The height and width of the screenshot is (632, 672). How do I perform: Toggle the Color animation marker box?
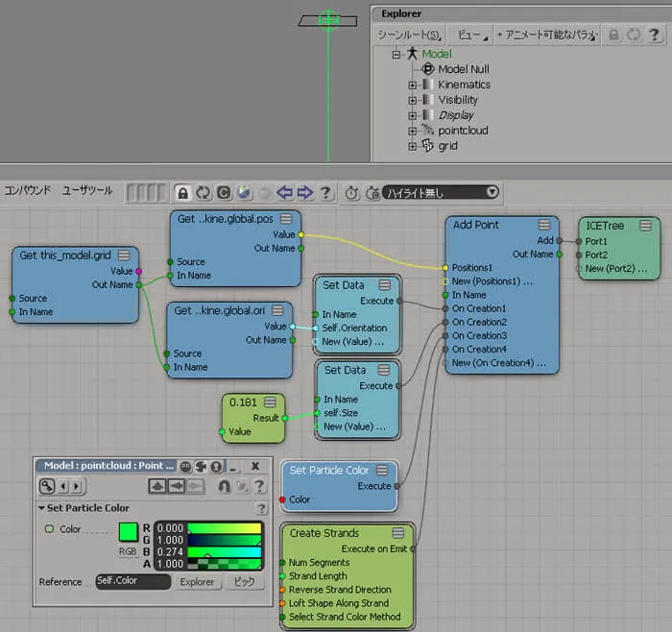49,528
